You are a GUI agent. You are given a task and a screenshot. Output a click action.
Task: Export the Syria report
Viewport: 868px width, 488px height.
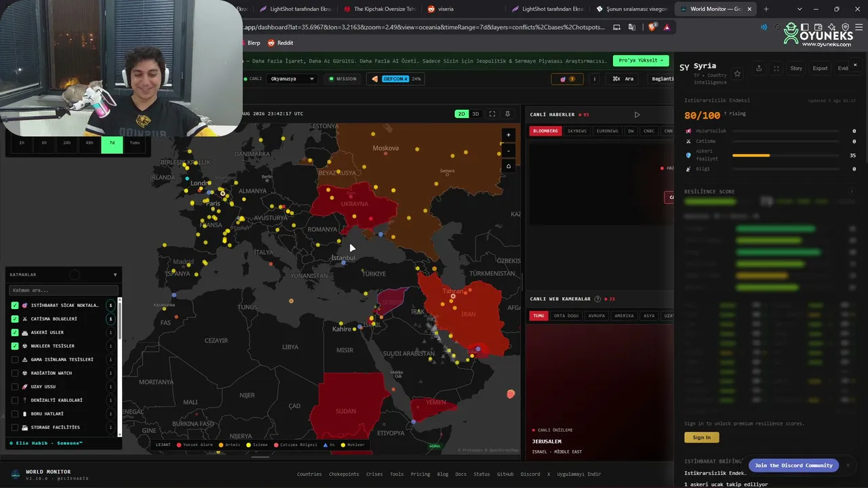click(820, 68)
